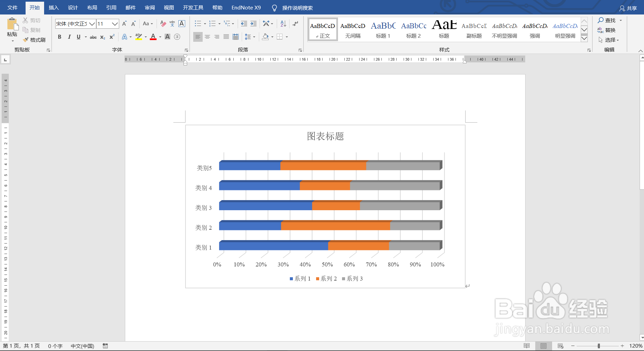Click the 共享 share button

[629, 7]
